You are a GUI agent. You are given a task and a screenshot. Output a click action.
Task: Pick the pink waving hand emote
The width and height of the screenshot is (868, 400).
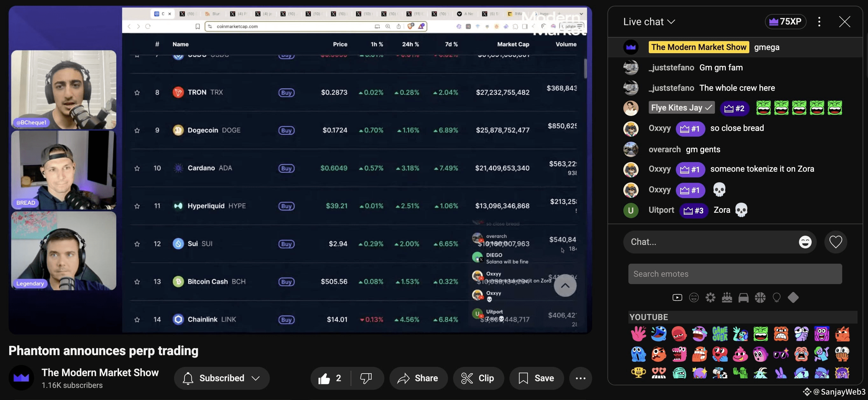[x=638, y=334]
